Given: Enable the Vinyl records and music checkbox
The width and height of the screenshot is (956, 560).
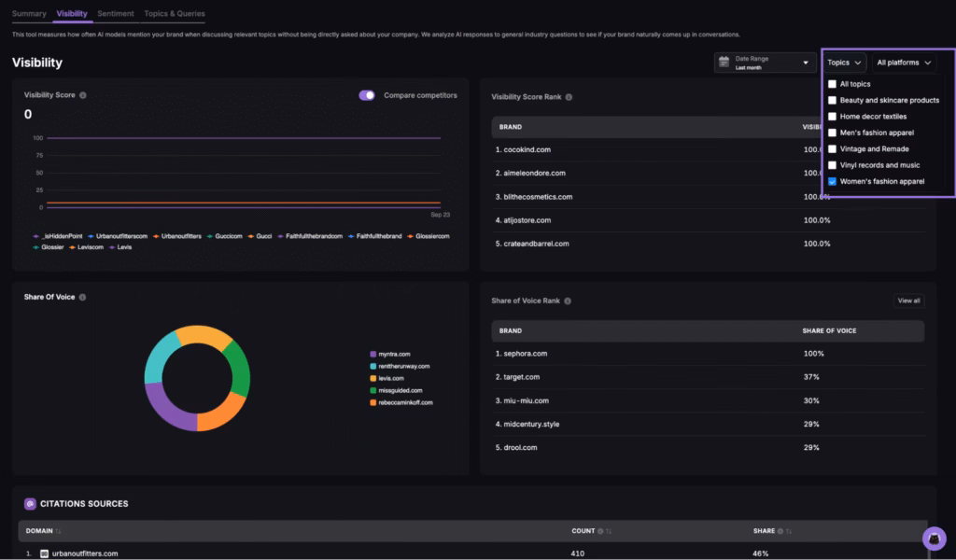Looking at the screenshot, I should 832,165.
